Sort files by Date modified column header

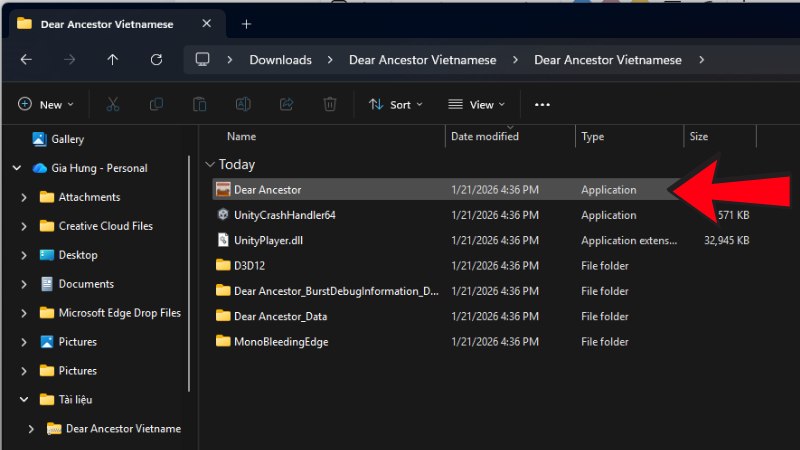[x=485, y=136]
